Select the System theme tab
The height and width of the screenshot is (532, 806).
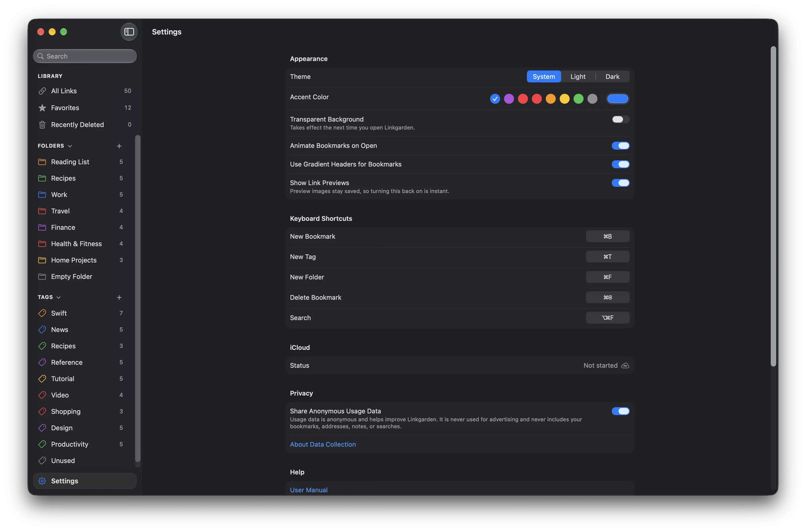coord(544,77)
